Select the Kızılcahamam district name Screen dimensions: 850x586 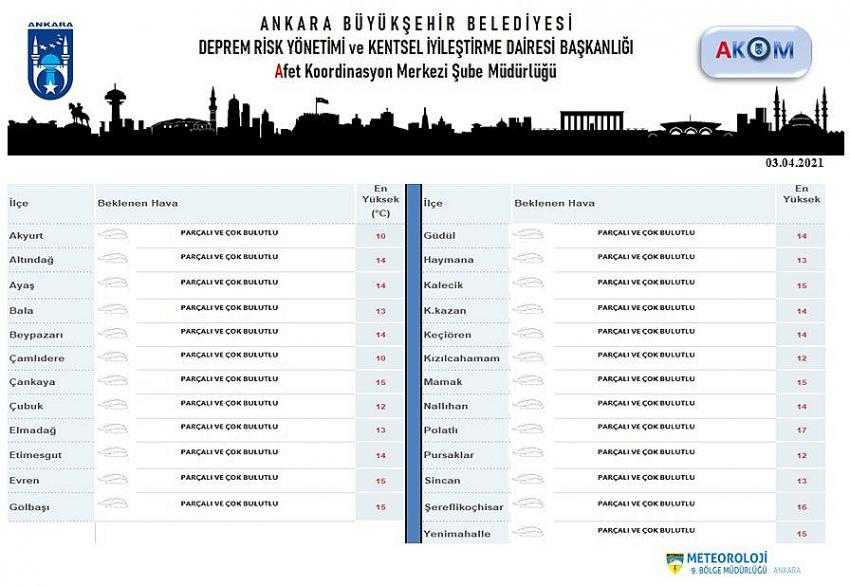(x=460, y=358)
